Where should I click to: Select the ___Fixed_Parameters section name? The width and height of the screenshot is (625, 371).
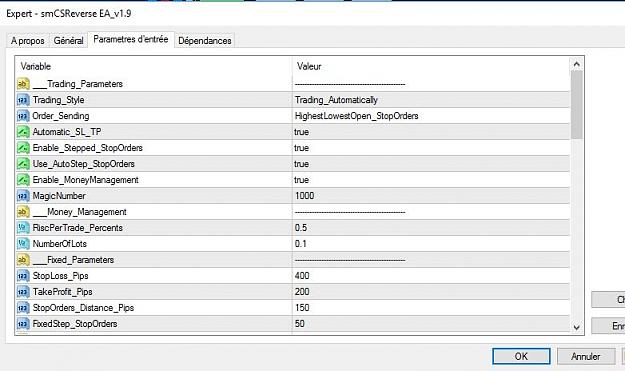click(73, 260)
